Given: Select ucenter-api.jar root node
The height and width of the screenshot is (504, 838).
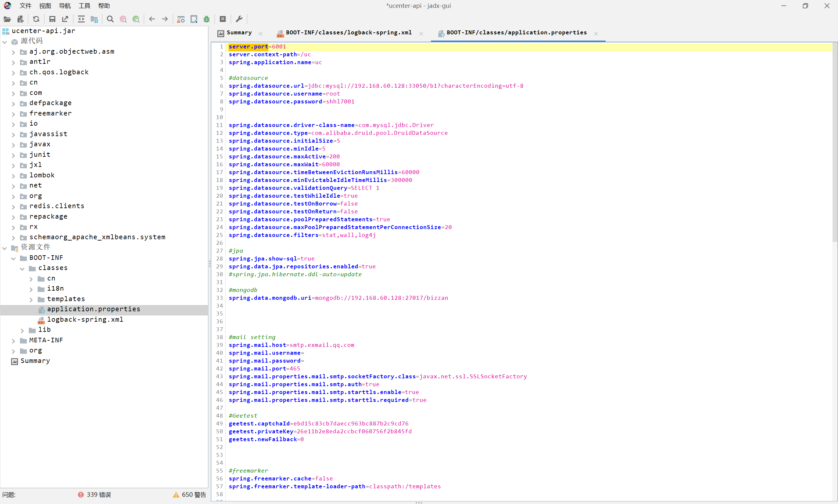Looking at the screenshot, I should 44,31.
